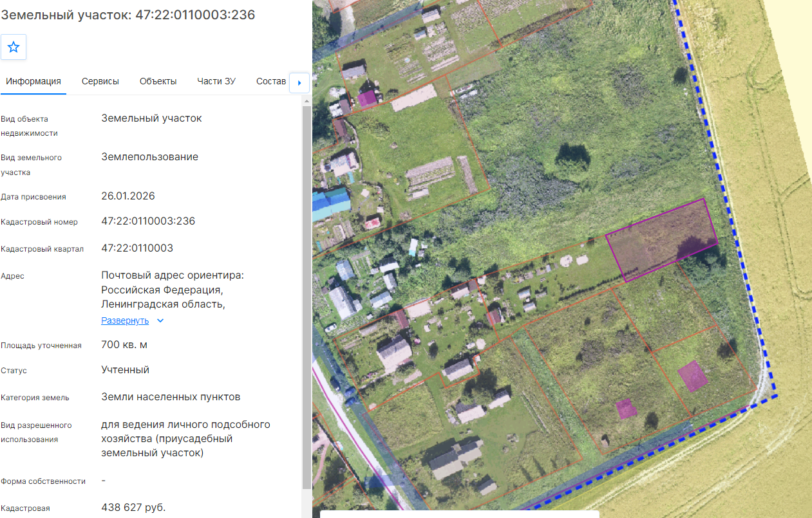
Task: Click cadastral number value 47:22:0110003:236
Action: point(148,221)
